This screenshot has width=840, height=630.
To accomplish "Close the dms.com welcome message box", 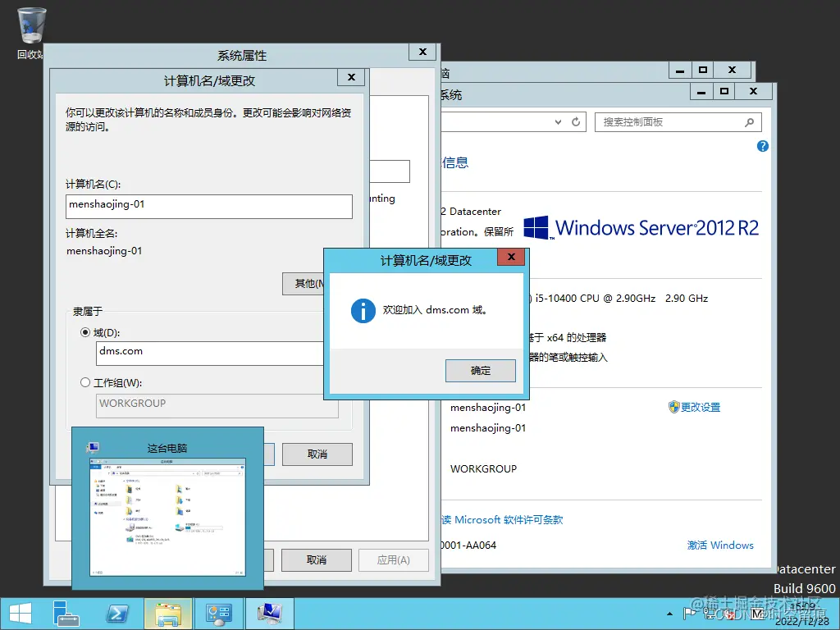I will click(x=511, y=257).
